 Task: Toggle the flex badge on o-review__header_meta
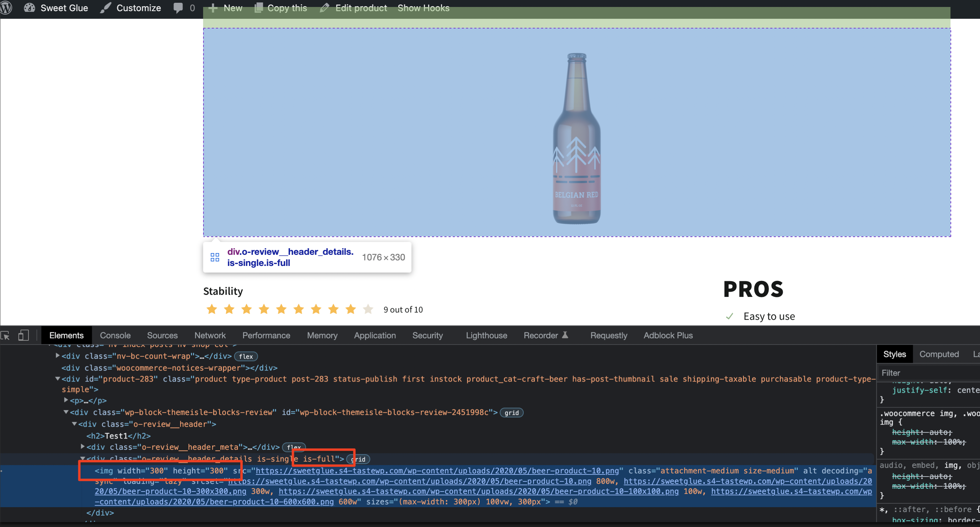pyautogui.click(x=293, y=447)
